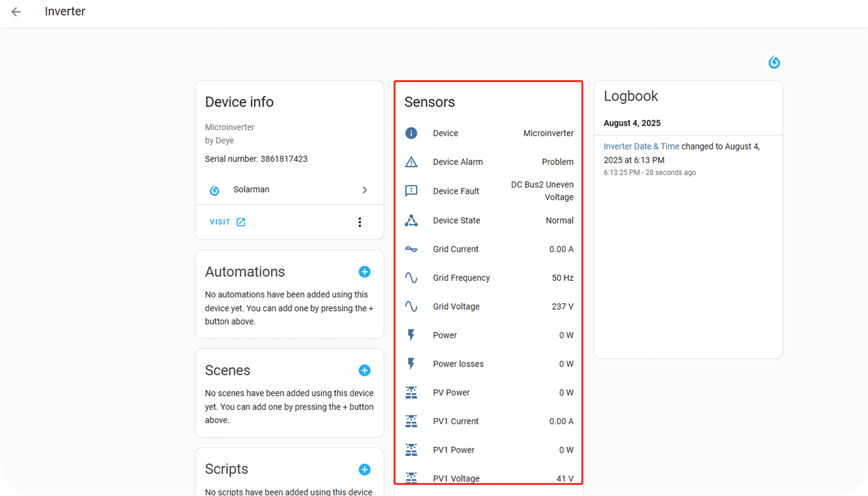Open the Power losses sensor entry
The image size is (868, 496).
[489, 364]
